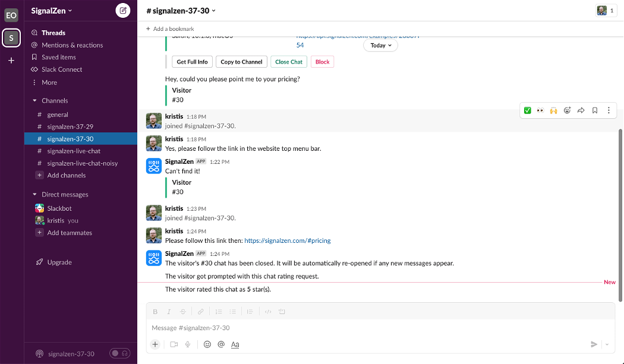Open kristis avatar on 1:24 PM message
The width and height of the screenshot is (624, 364).
[x=153, y=236]
